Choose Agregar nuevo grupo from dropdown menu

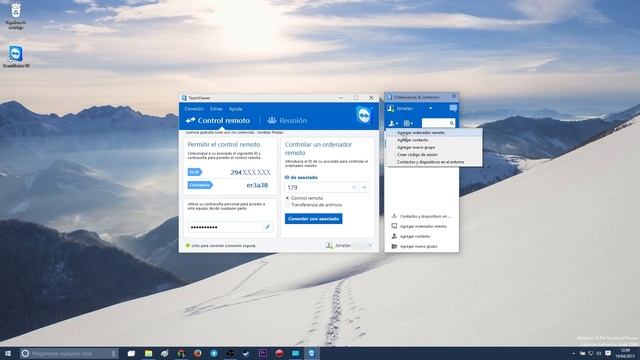[434, 147]
